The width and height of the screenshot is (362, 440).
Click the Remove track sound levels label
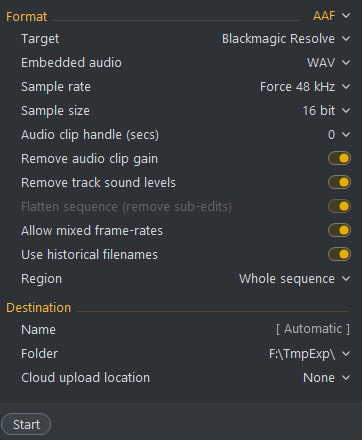tap(98, 183)
